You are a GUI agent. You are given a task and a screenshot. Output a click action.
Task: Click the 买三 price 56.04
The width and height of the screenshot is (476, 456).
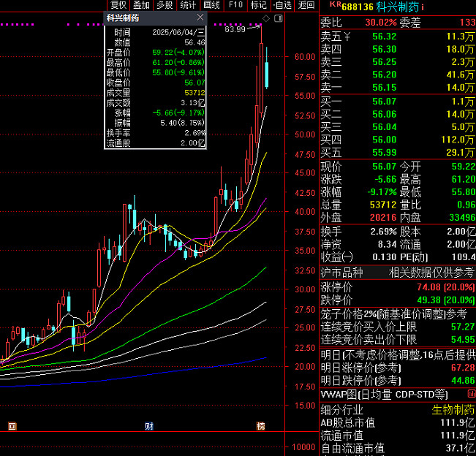click(385, 127)
